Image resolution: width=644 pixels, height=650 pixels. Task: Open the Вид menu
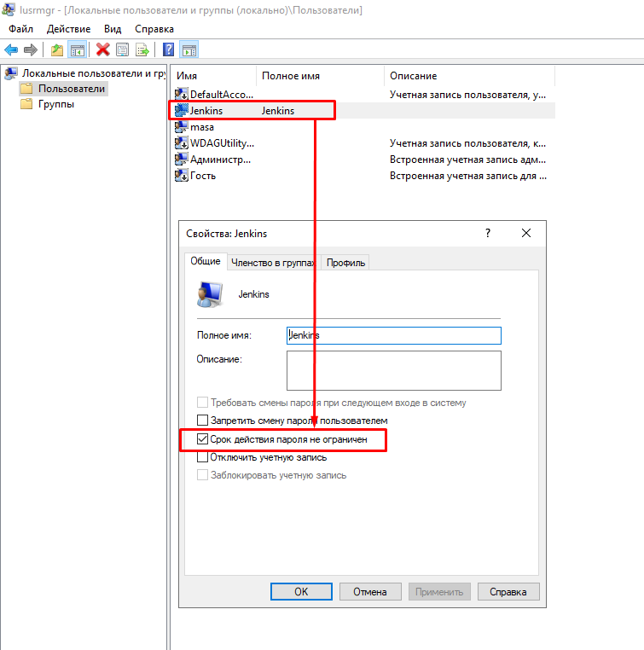pyautogui.click(x=113, y=29)
